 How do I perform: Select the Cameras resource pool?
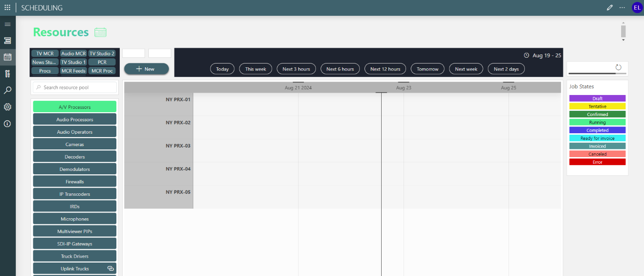click(74, 144)
